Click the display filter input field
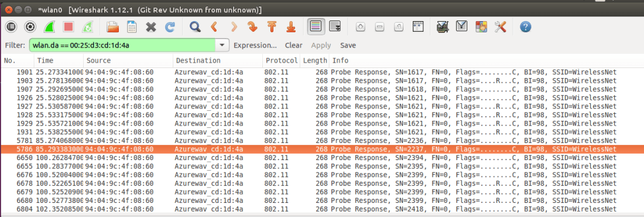Image resolution: width=644 pixels, height=217 pixels. (x=122, y=45)
